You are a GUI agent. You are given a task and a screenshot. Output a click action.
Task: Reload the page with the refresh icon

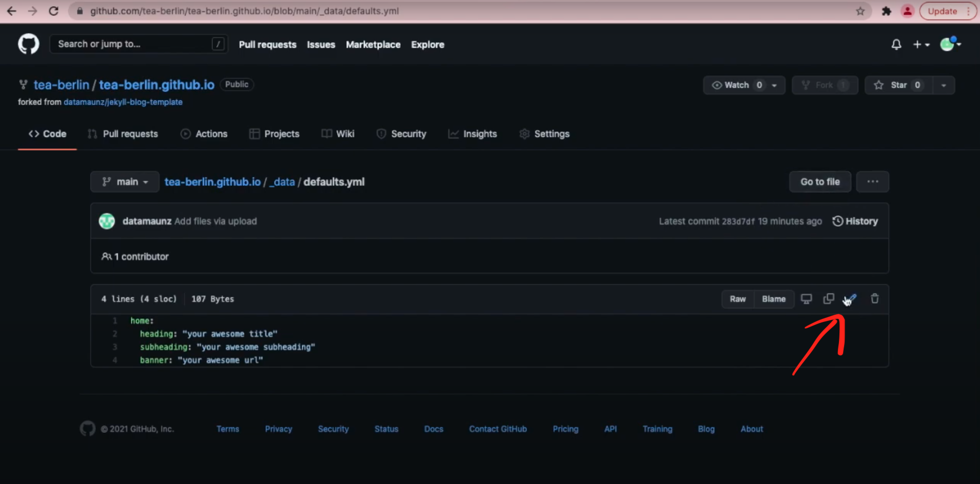[53, 11]
